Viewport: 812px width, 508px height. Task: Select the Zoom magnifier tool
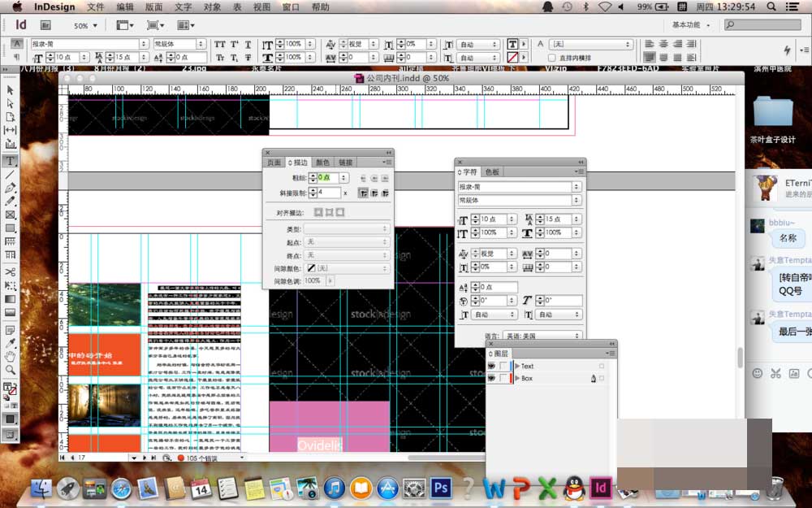[11, 370]
